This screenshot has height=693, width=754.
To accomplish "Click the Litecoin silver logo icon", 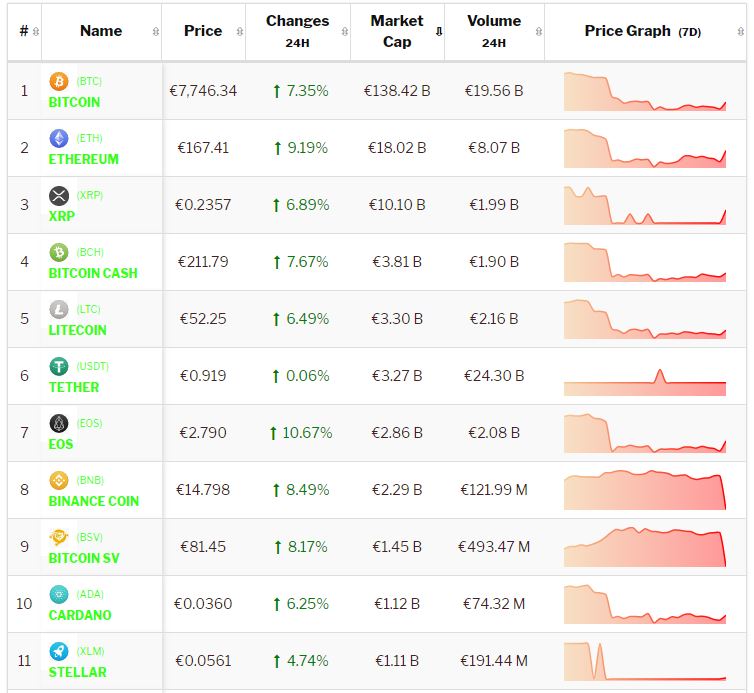I will pos(59,309).
